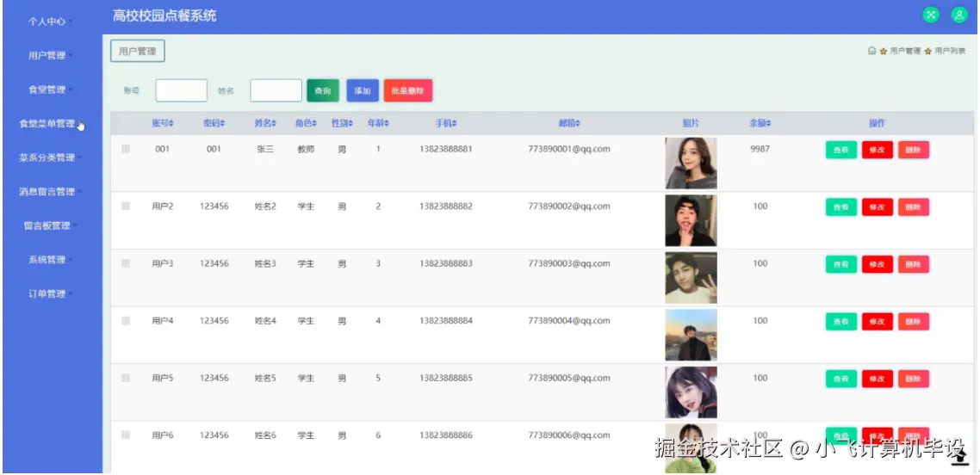Click 删除 button for 张三 row
This screenshot has height=475, width=980.
pyautogui.click(x=914, y=150)
